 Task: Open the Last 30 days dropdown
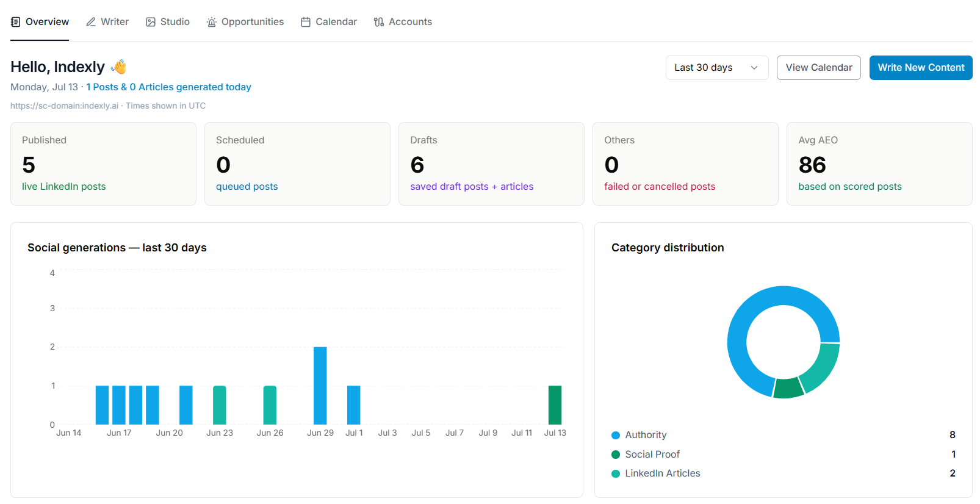click(x=717, y=68)
